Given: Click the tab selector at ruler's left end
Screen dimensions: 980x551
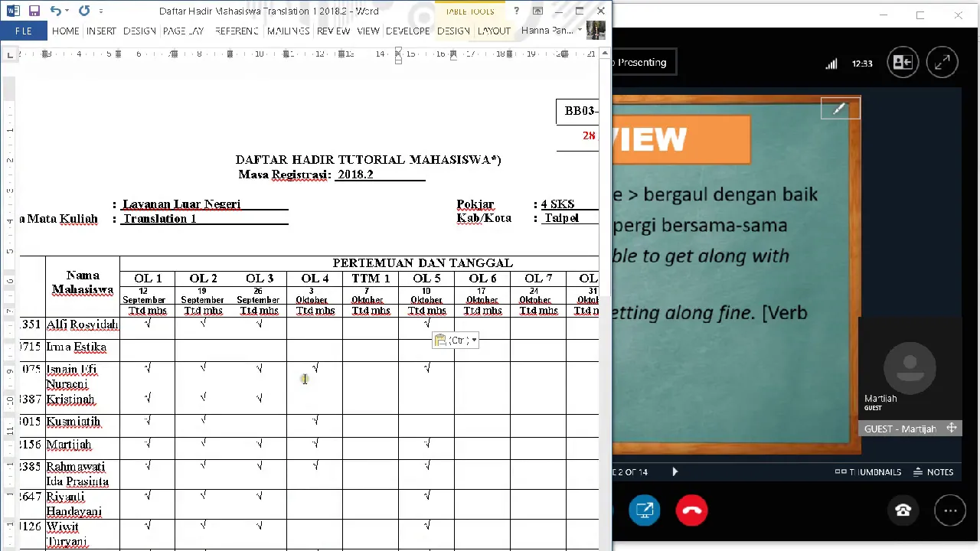Looking at the screenshot, I should 9,54.
